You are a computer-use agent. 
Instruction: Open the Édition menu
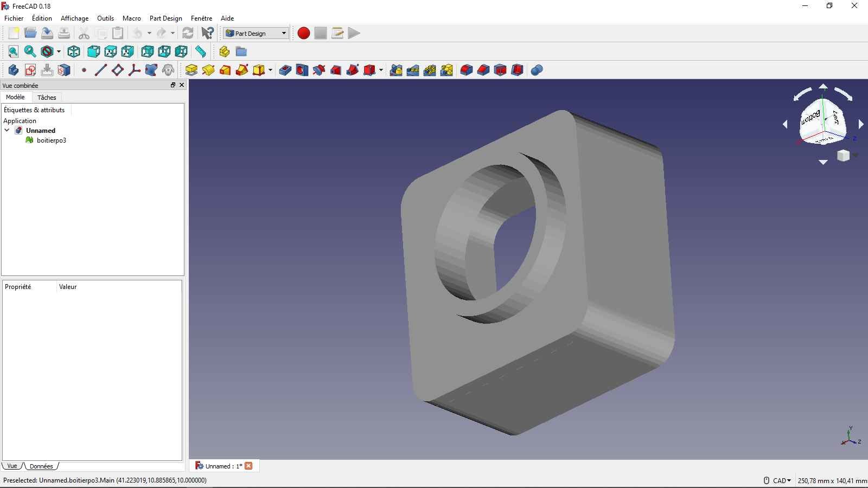[42, 18]
